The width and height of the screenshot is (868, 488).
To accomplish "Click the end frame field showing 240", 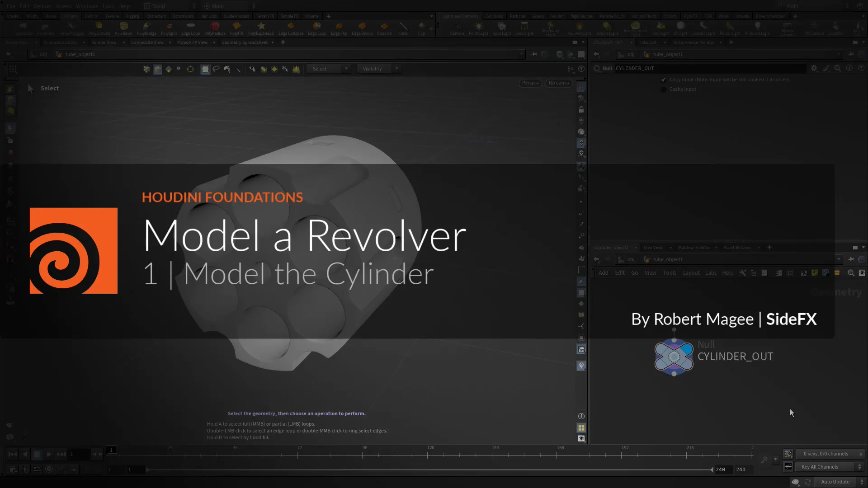I will tap(741, 470).
